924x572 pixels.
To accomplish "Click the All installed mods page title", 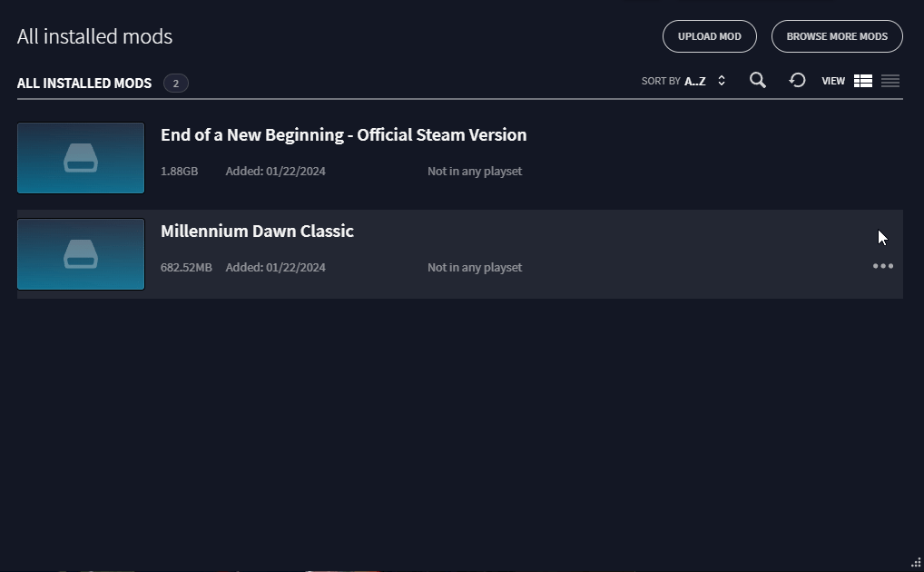I will point(94,36).
